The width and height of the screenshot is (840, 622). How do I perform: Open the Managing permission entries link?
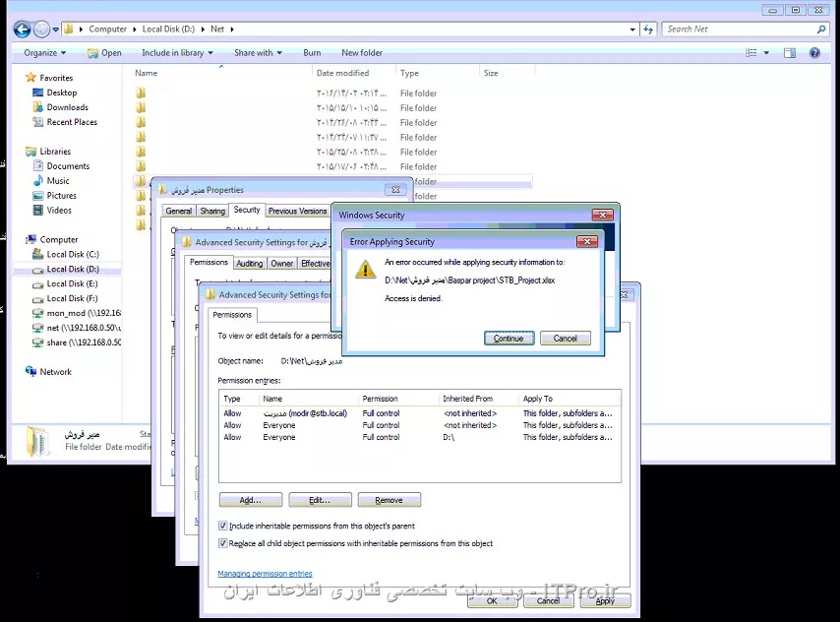point(265,574)
